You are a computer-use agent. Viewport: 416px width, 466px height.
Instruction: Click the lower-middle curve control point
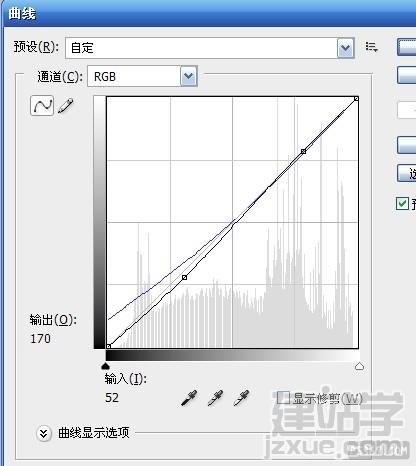184,277
